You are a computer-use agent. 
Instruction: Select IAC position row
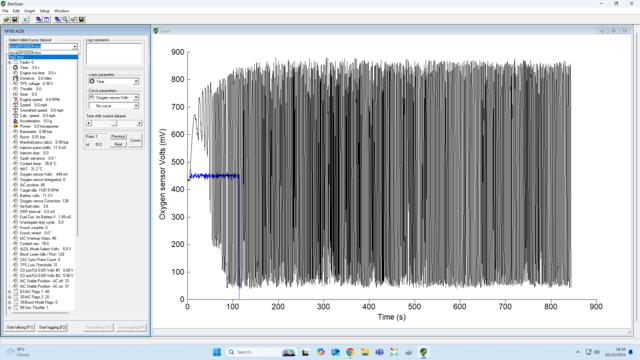pyautogui.click(x=32, y=185)
